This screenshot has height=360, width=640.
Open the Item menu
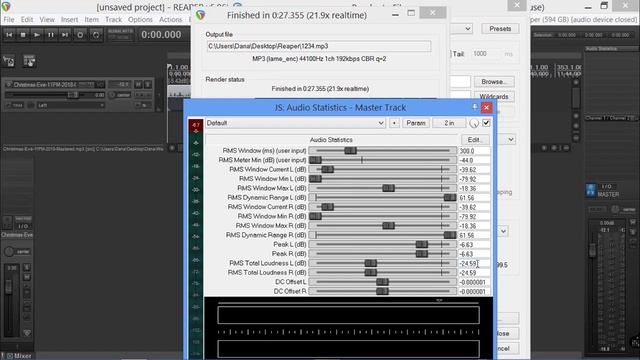pyautogui.click(x=91, y=20)
